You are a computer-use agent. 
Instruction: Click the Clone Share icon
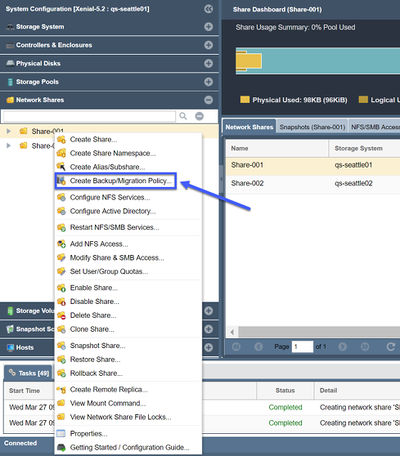click(x=61, y=329)
